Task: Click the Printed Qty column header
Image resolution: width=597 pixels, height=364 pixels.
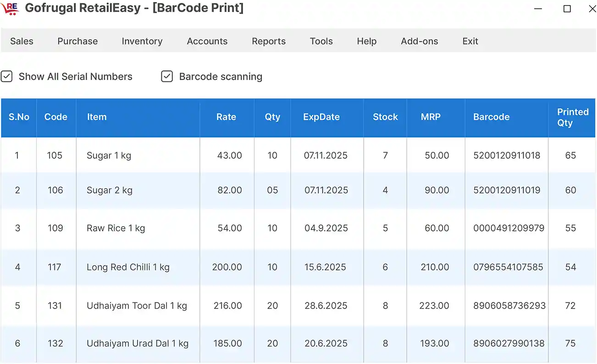Action: [x=573, y=117]
